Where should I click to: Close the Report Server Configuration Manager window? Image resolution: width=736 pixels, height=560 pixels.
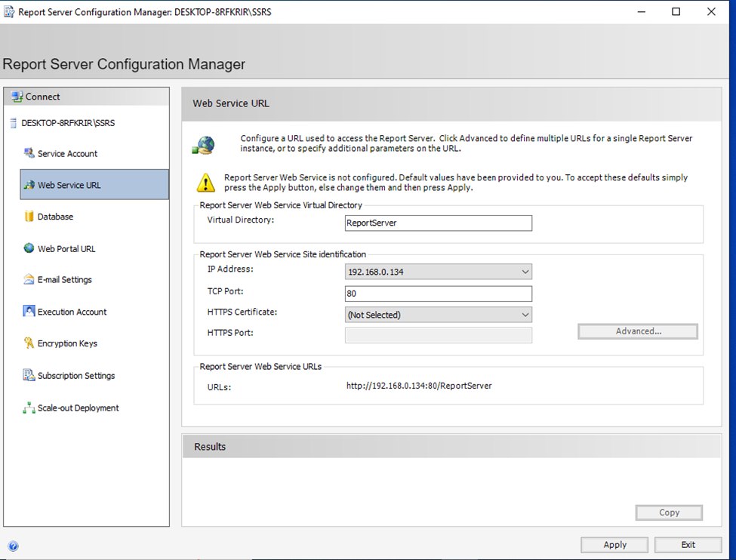tap(711, 12)
